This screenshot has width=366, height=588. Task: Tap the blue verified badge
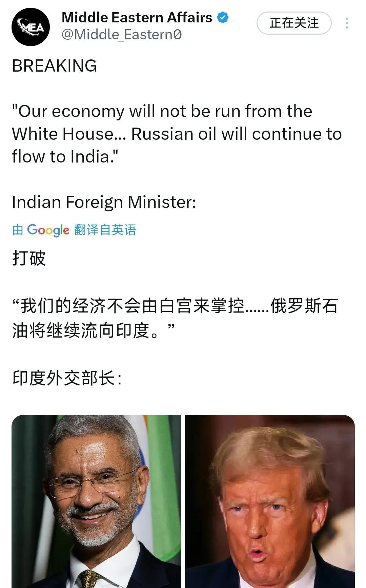[x=223, y=18]
